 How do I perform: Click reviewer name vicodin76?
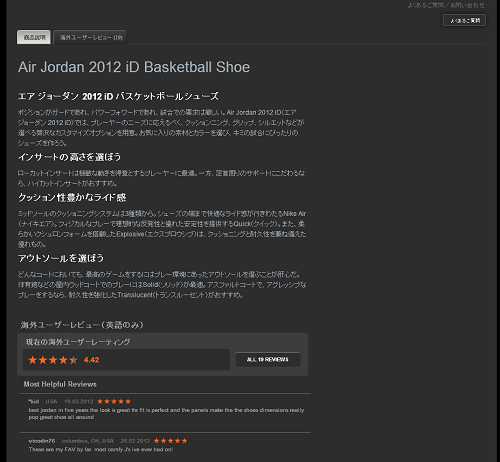(42, 441)
